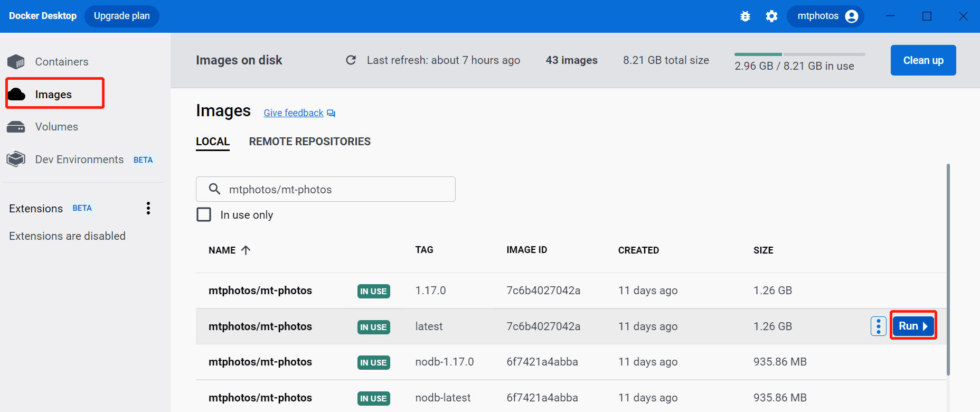The width and height of the screenshot is (980, 412).
Task: Click the Containers sidebar icon
Action: (16, 62)
